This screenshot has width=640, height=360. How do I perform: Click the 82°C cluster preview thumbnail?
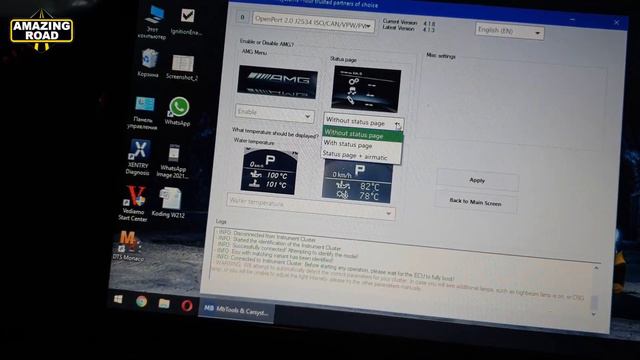(x=357, y=182)
